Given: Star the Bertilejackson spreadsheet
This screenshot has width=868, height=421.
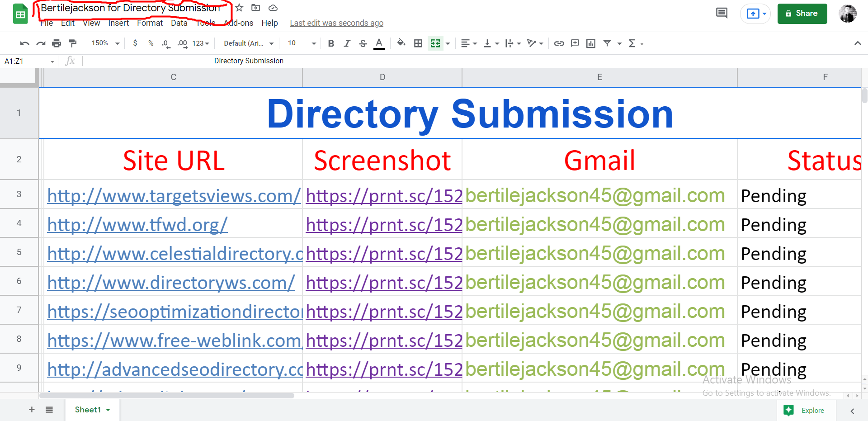Looking at the screenshot, I should 239,7.
